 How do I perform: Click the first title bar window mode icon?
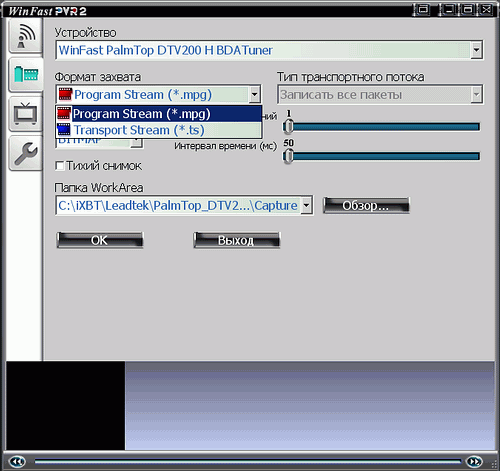point(422,10)
